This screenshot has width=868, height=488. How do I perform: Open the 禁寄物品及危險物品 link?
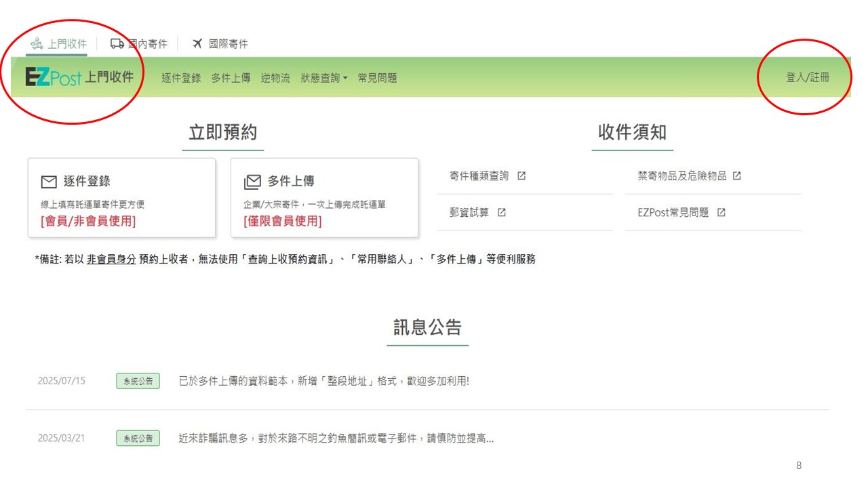tap(682, 176)
